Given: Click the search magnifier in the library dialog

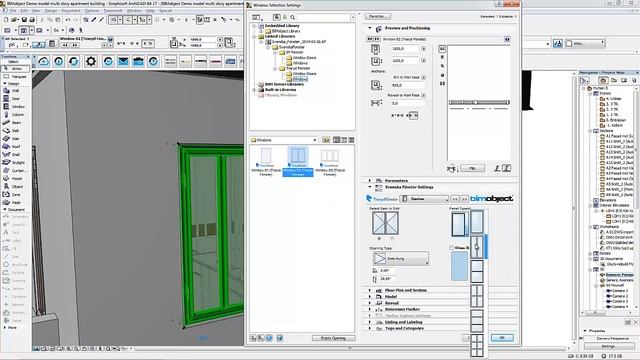Looking at the screenshot, I should tap(292, 17).
